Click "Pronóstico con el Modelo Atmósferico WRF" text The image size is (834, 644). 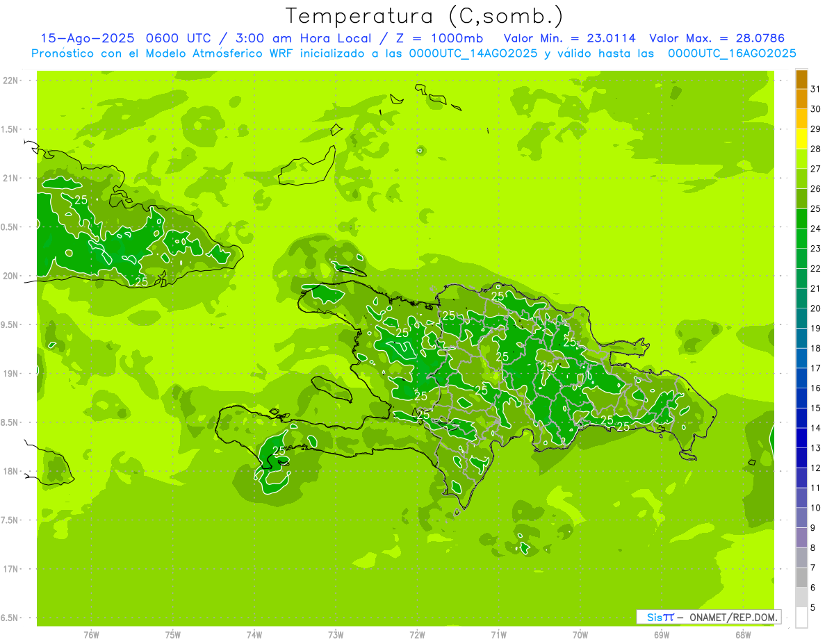pos(163,53)
